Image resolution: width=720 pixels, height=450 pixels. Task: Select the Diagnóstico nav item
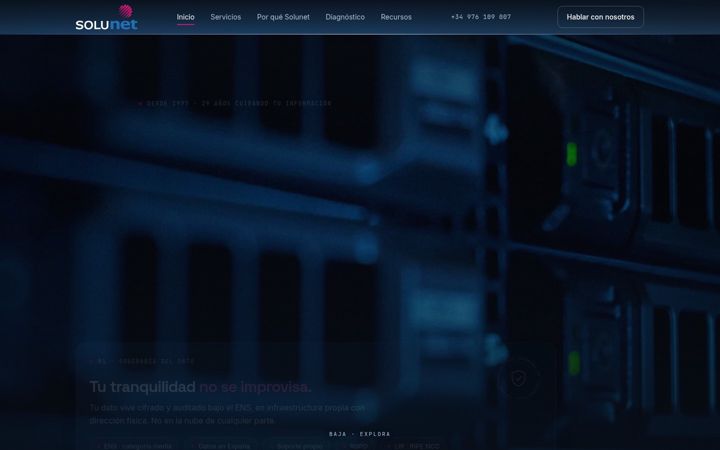pyautogui.click(x=345, y=17)
